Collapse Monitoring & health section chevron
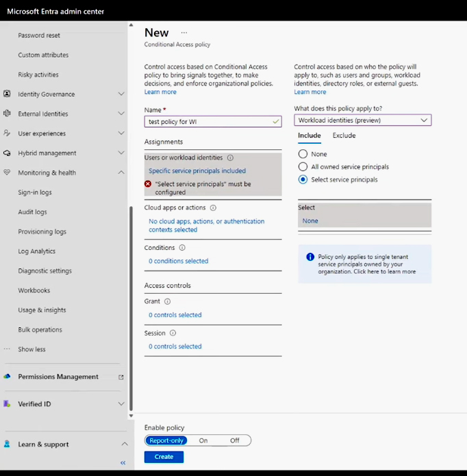 coord(121,173)
